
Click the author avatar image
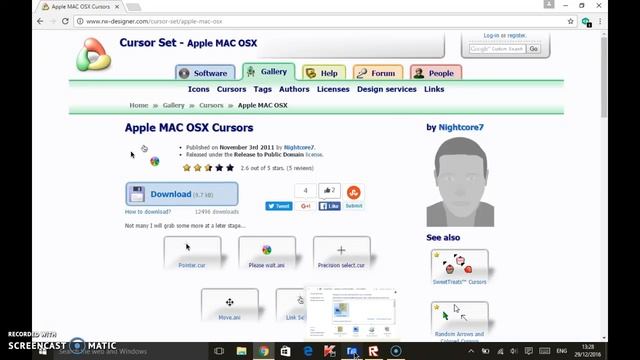tap(460, 182)
